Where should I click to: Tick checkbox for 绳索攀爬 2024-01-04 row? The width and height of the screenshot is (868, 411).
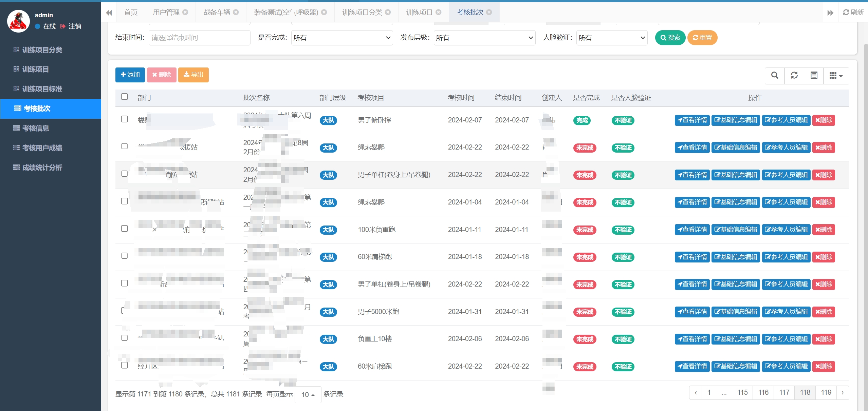[x=125, y=201]
